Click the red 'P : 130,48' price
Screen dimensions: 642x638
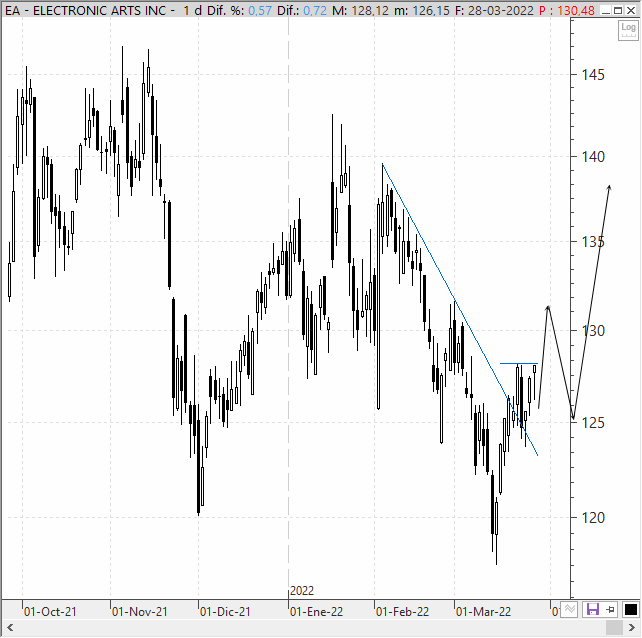567,10
